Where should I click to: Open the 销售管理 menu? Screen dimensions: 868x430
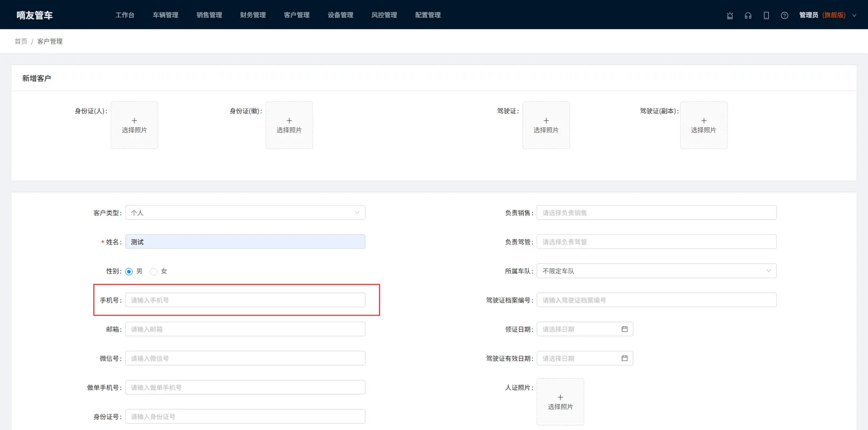[209, 15]
